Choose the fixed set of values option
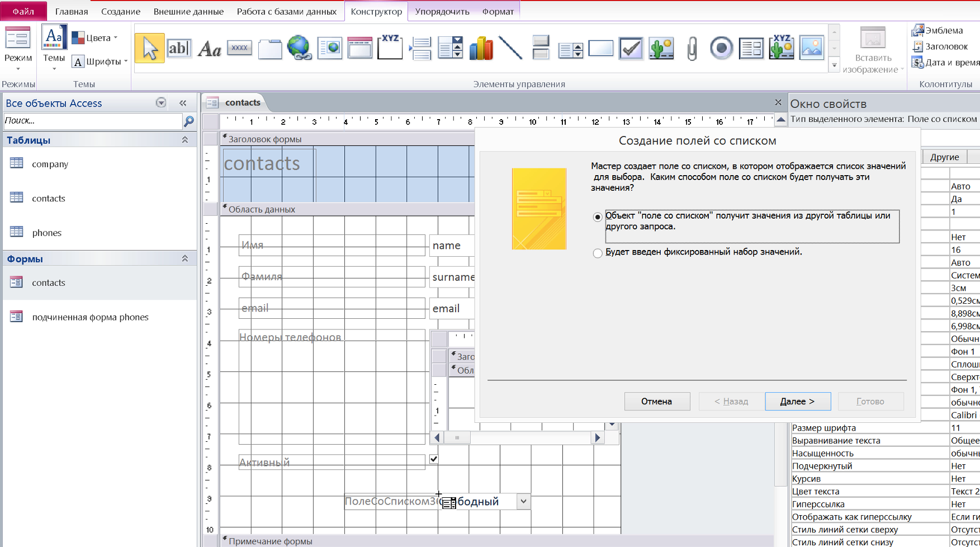This screenshot has height=547, width=980. coord(598,253)
